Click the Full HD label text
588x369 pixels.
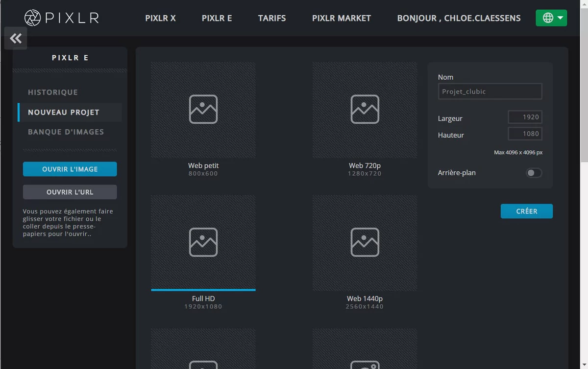tap(203, 299)
